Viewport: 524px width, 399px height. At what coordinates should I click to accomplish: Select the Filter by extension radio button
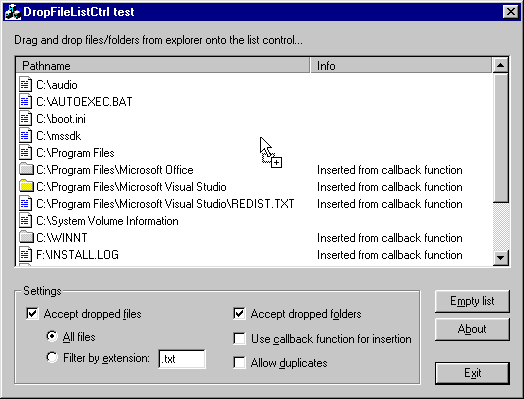pyautogui.click(x=52, y=357)
